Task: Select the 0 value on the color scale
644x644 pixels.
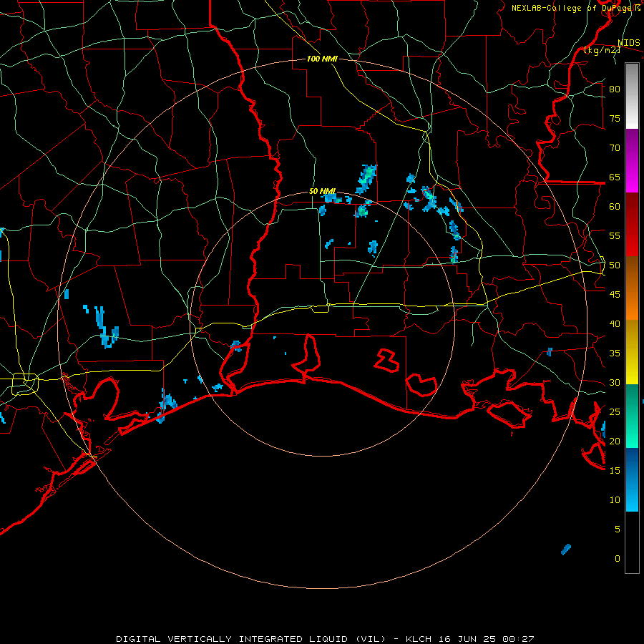Action: (x=618, y=559)
